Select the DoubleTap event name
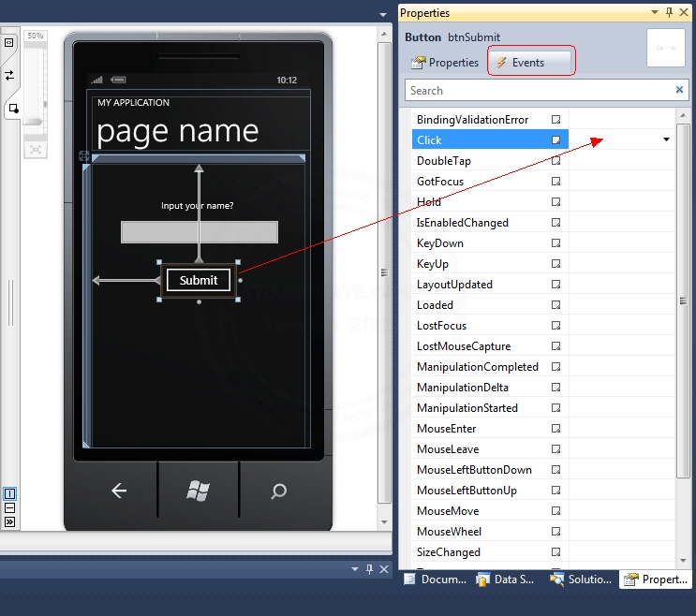The image size is (696, 616). 444,161
